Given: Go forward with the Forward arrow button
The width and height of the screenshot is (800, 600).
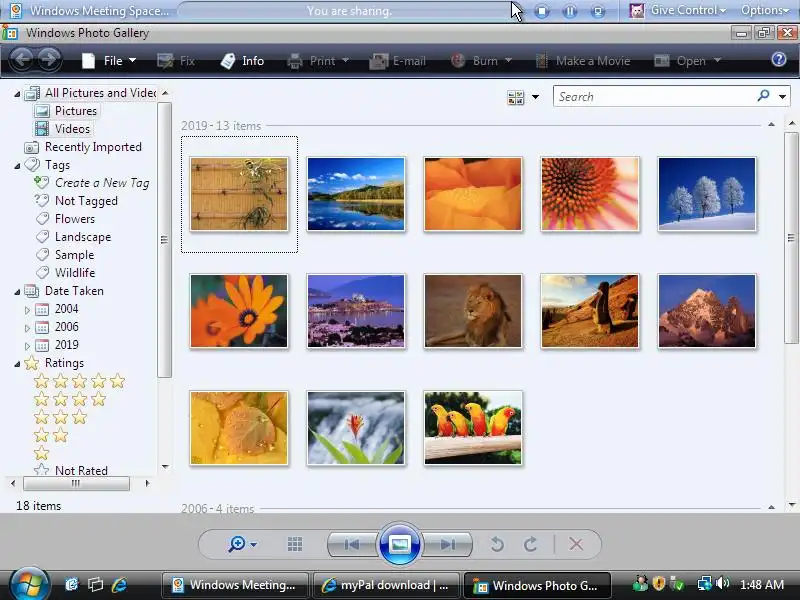Looking at the screenshot, I should [49, 60].
